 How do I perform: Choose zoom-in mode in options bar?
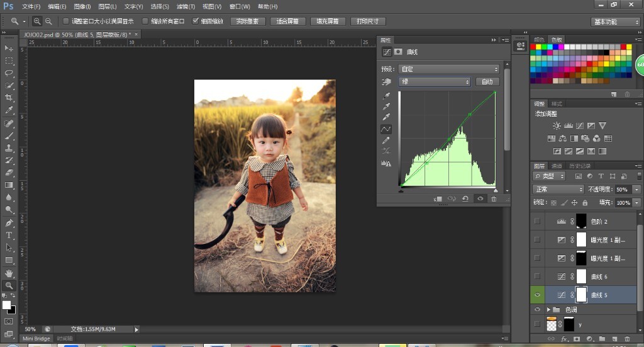(37, 21)
